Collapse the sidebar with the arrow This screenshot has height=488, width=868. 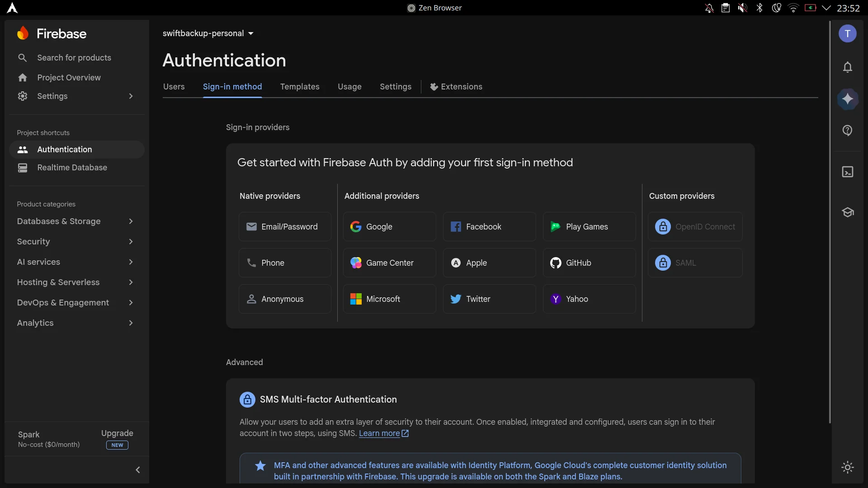pos(138,470)
